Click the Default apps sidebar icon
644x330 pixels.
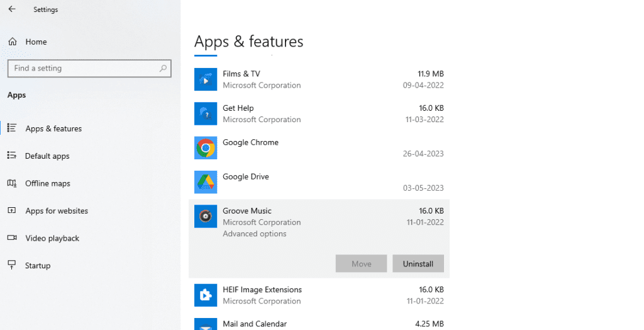pyautogui.click(x=12, y=156)
